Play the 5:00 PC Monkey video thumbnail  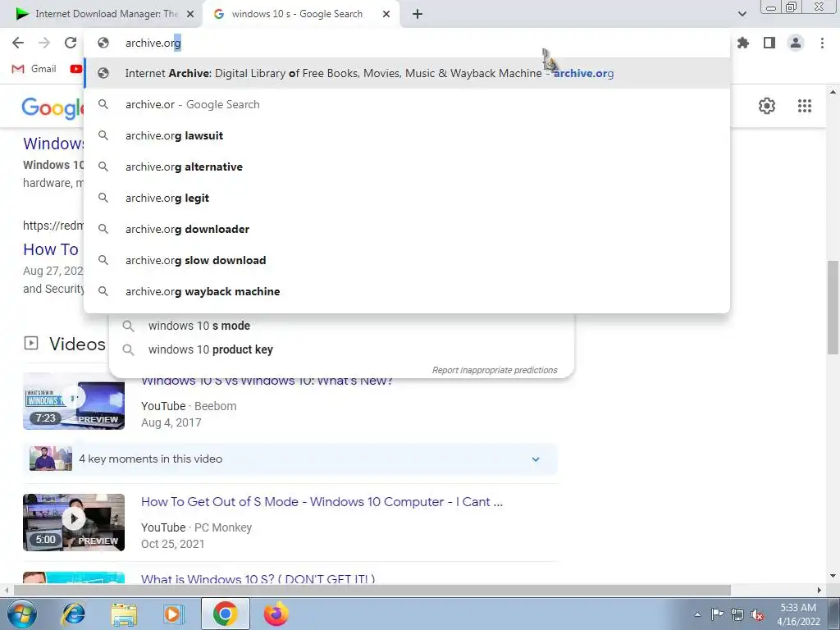coord(74,523)
